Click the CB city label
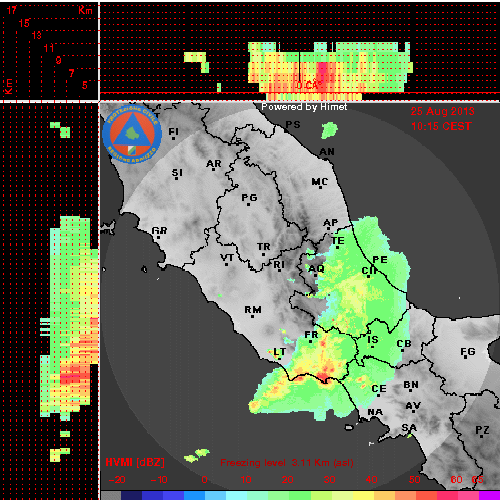 click(x=404, y=344)
